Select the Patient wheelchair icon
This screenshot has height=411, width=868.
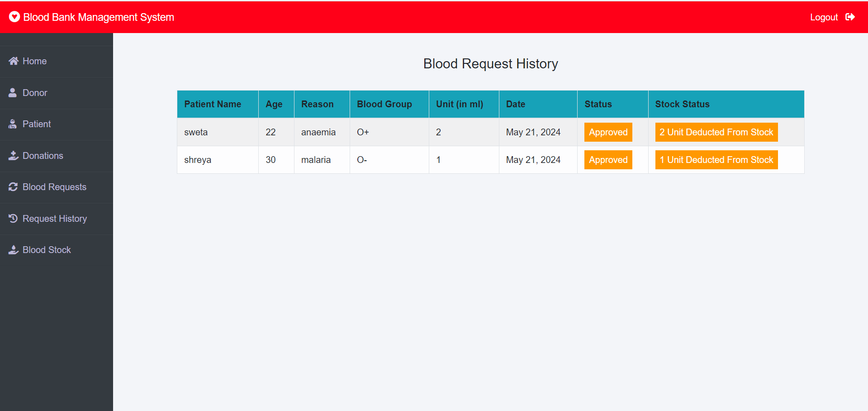point(13,124)
